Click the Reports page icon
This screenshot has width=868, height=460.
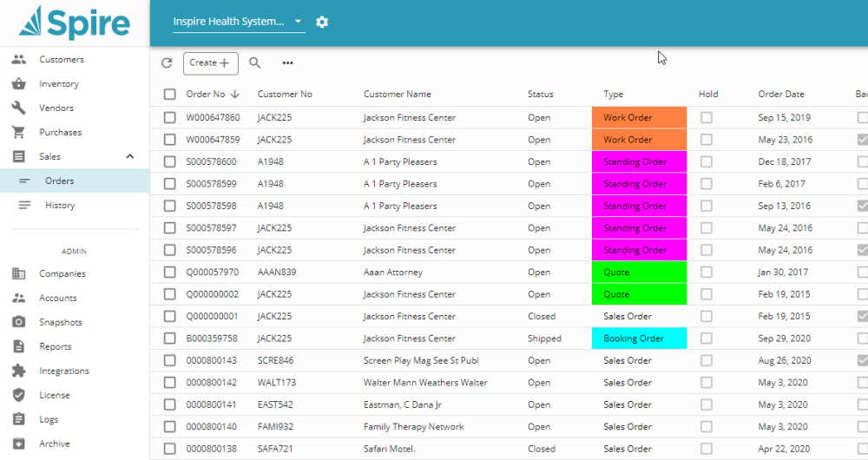click(x=19, y=346)
